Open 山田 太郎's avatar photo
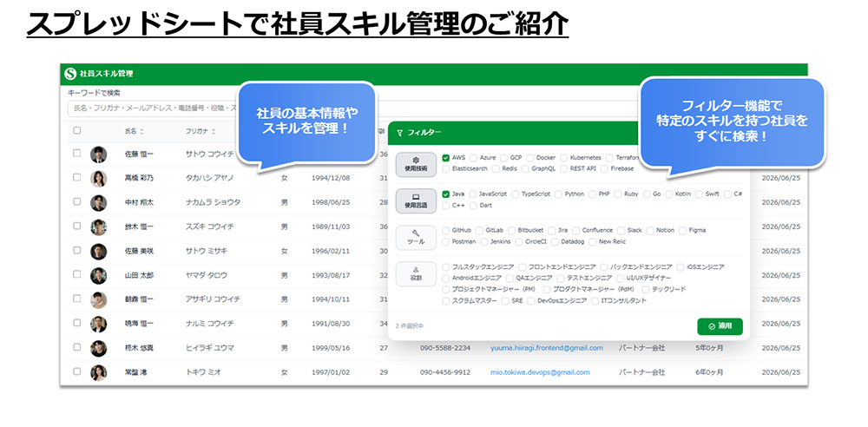Image resolution: width=868 pixels, height=427 pixels. pos(99,275)
